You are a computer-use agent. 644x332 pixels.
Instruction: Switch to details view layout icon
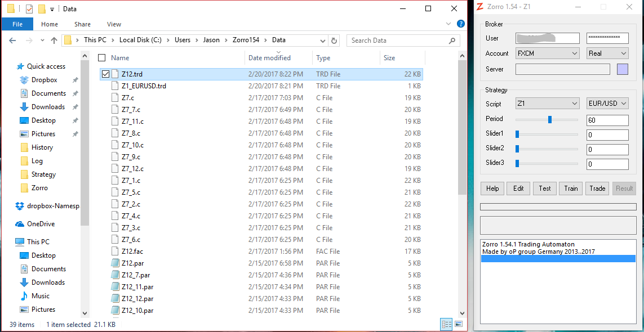coord(447,324)
